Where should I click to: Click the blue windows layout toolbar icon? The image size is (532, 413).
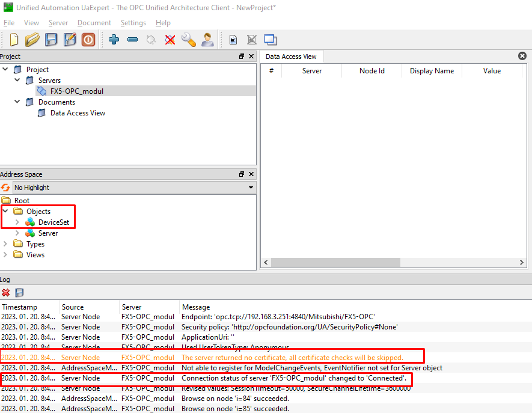pyautogui.click(x=271, y=40)
